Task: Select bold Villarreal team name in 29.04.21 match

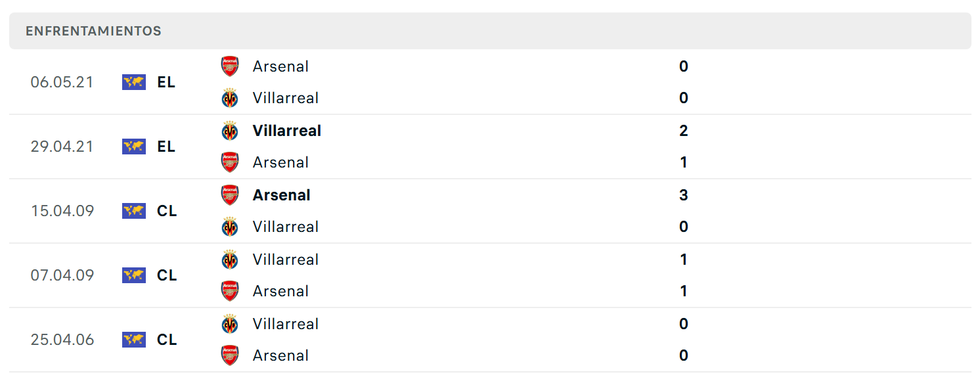Action: (287, 131)
